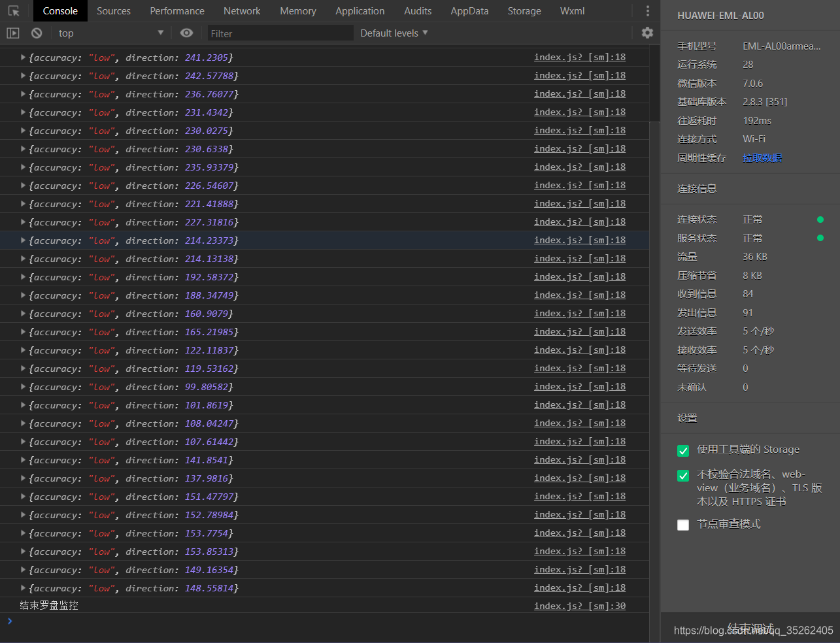
Task: Open the Audits tab
Action: [418, 11]
